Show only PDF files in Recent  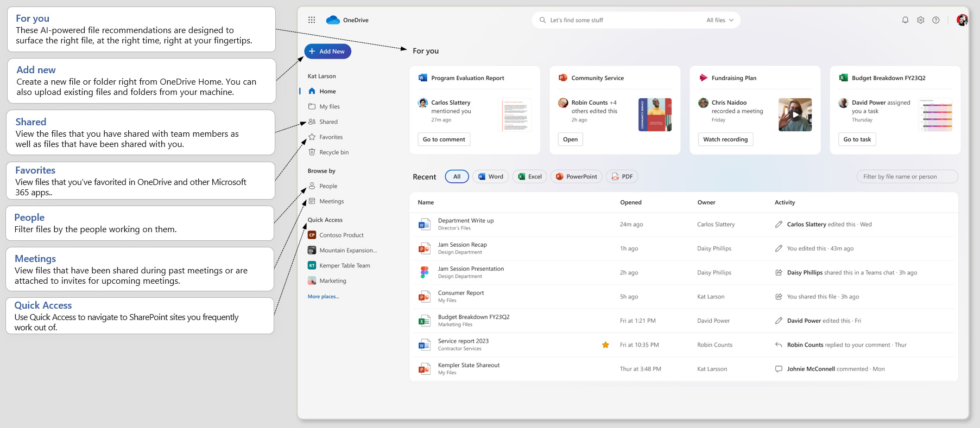point(622,177)
